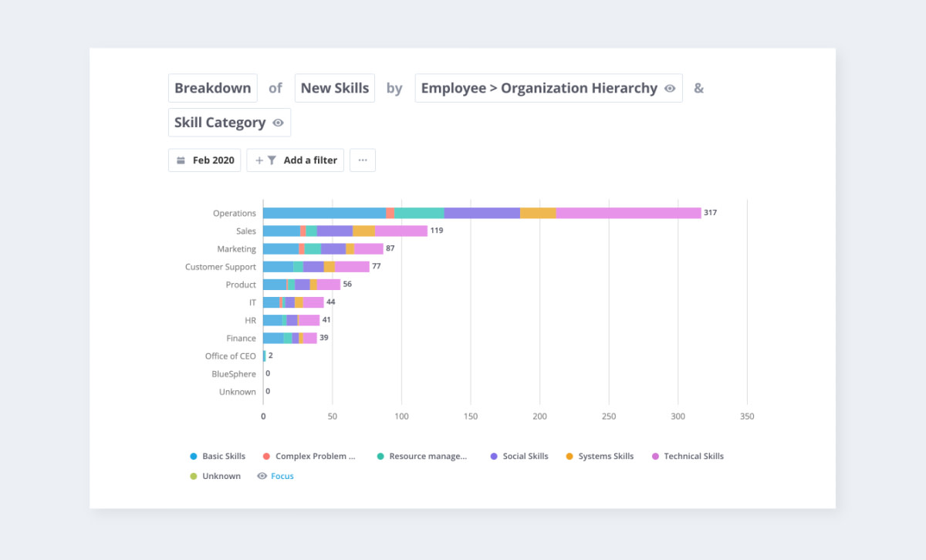Click the Focus eye icon in legend

pyautogui.click(x=262, y=476)
